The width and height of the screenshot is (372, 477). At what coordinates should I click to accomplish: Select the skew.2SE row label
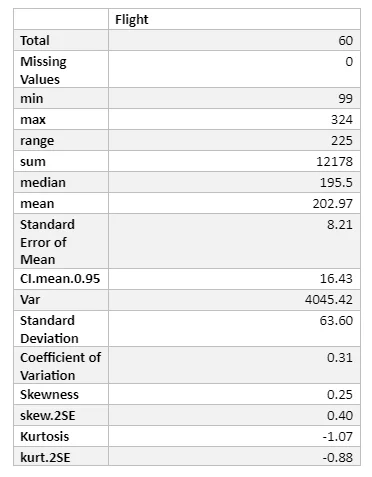pyautogui.click(x=48, y=416)
